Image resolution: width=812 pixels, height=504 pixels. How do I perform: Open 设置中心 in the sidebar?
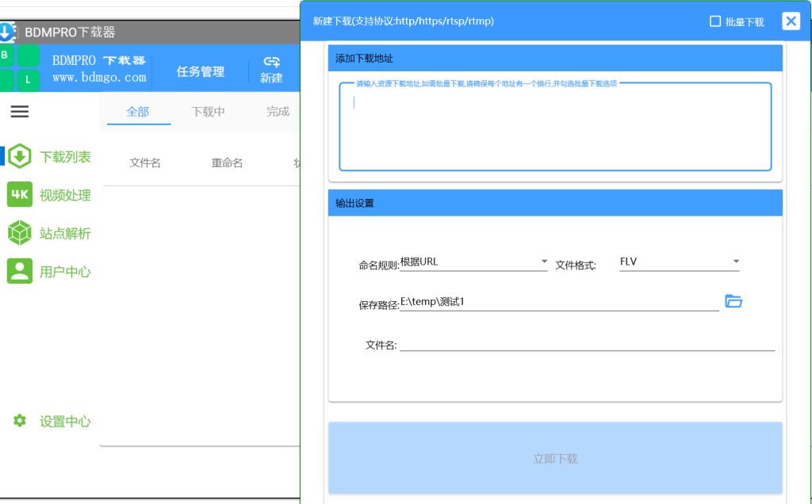[65, 422]
